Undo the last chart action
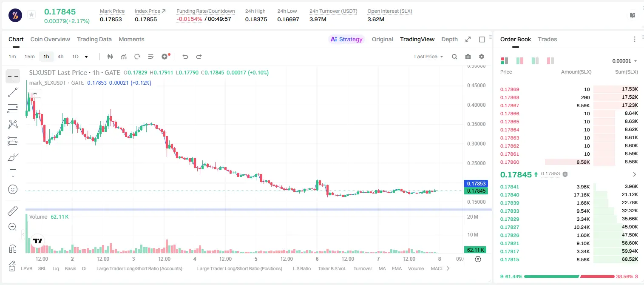 185,57
